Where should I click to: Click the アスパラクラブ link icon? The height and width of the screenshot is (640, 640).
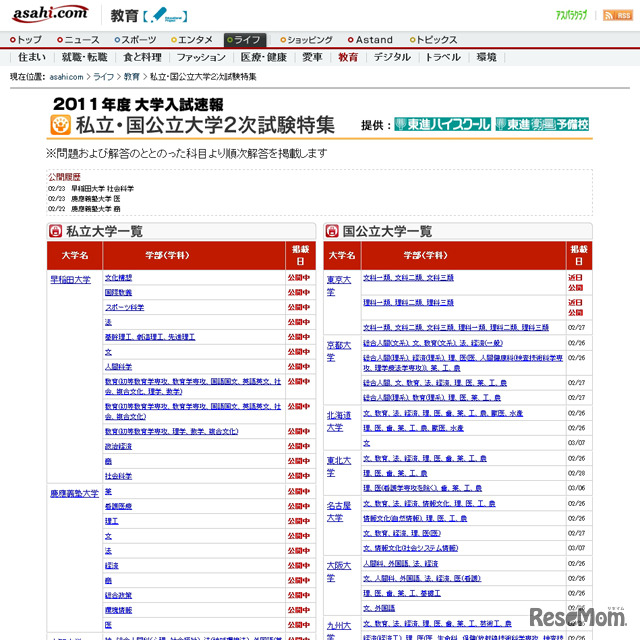(x=571, y=16)
